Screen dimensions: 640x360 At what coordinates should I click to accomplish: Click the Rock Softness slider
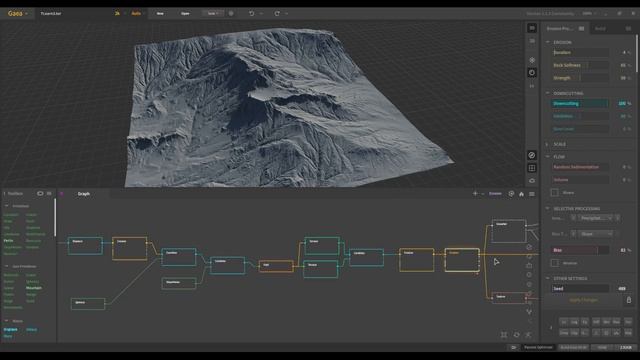pyautogui.click(x=580, y=65)
